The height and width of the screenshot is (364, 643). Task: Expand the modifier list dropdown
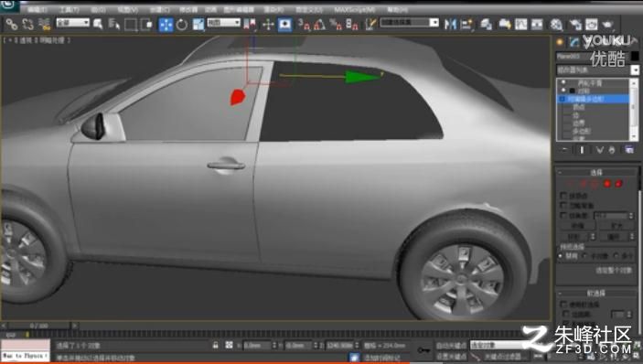(x=597, y=70)
